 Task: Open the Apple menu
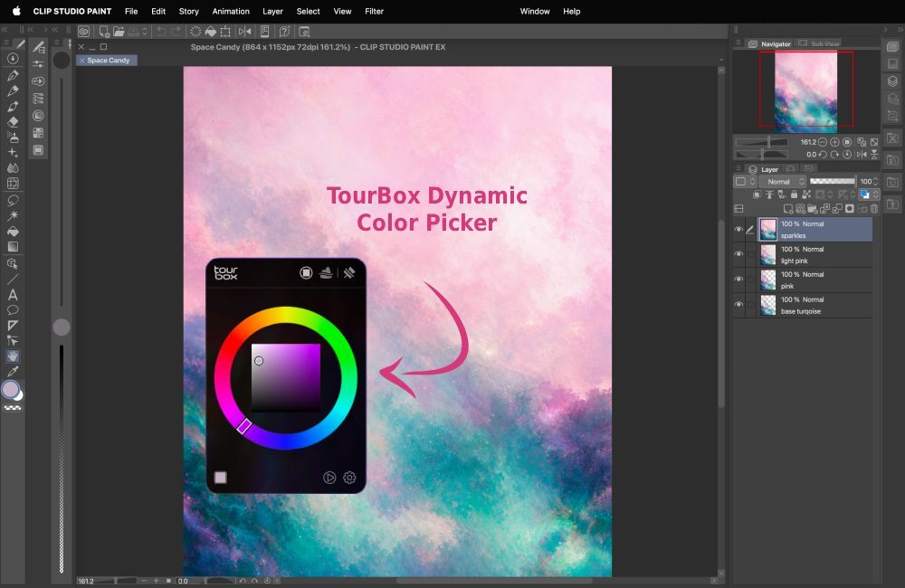click(16, 11)
